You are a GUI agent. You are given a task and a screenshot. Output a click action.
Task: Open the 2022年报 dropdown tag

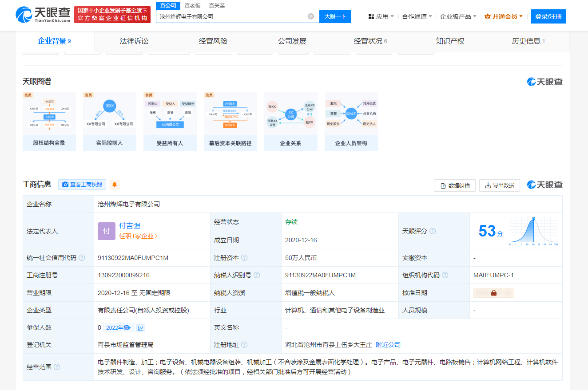coord(119,328)
